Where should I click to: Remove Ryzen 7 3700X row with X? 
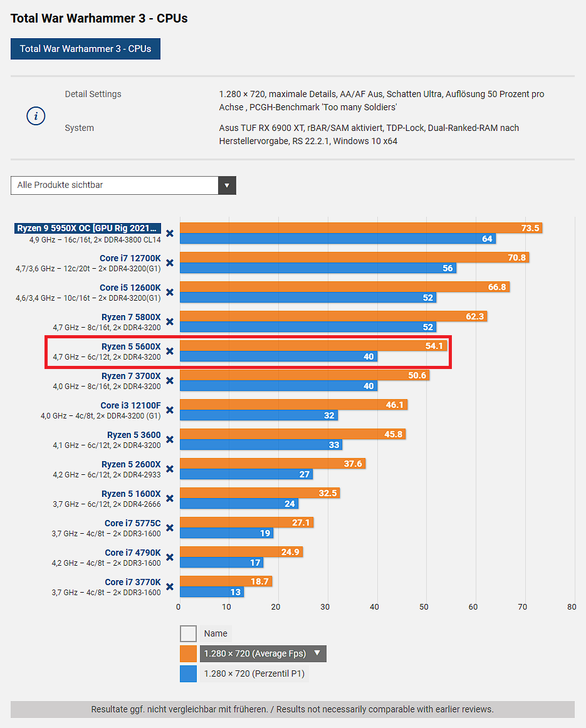[x=170, y=381]
